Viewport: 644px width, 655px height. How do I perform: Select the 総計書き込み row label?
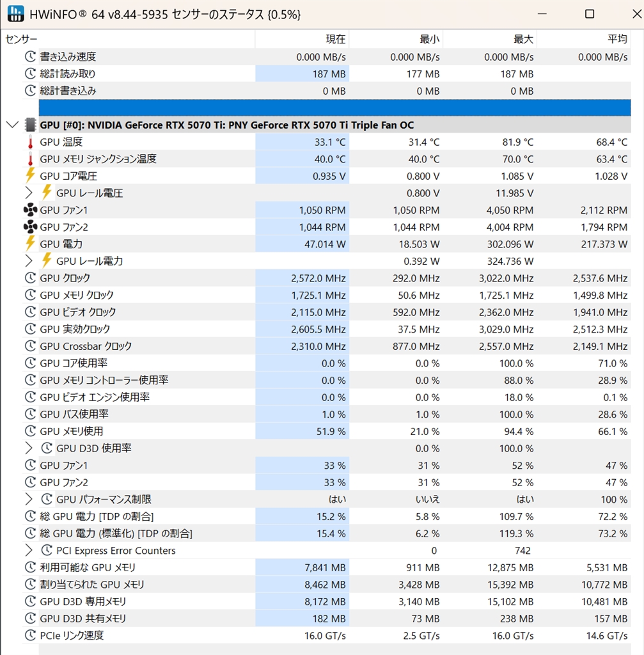(x=68, y=91)
